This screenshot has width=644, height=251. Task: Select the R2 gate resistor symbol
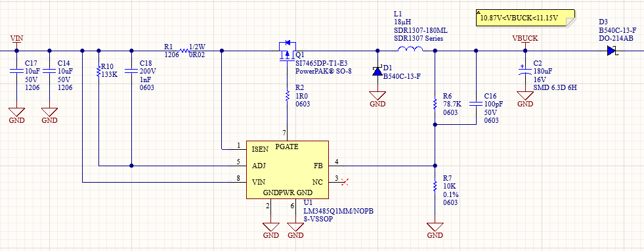pos(287,96)
